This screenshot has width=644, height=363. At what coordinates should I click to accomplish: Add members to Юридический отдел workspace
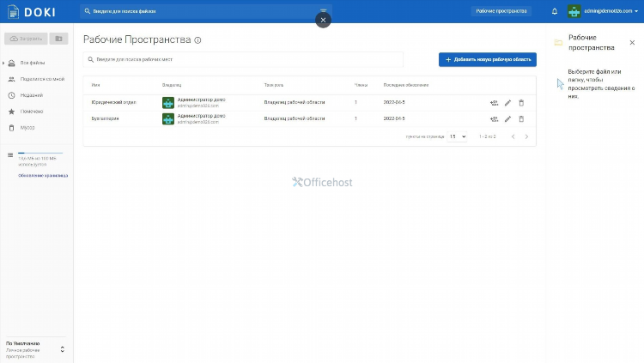click(x=494, y=103)
